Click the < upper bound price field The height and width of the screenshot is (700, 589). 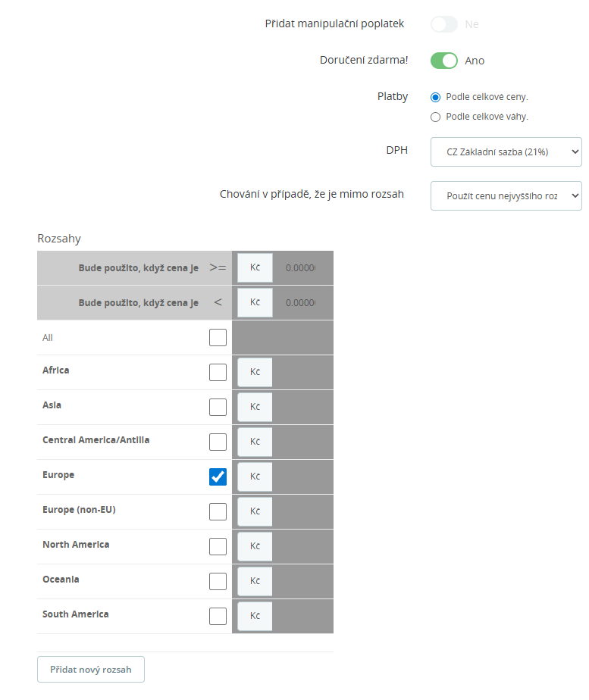(x=302, y=303)
